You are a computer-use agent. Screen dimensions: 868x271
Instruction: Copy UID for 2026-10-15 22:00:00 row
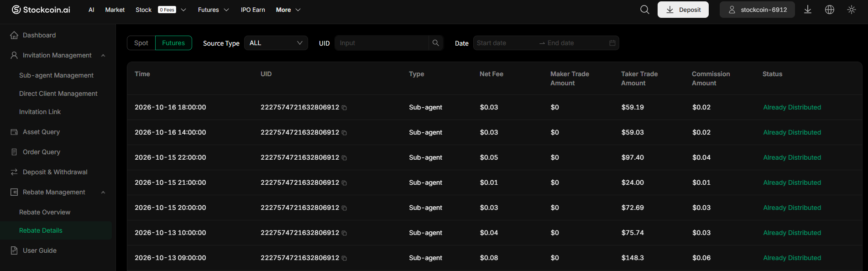[x=344, y=158]
